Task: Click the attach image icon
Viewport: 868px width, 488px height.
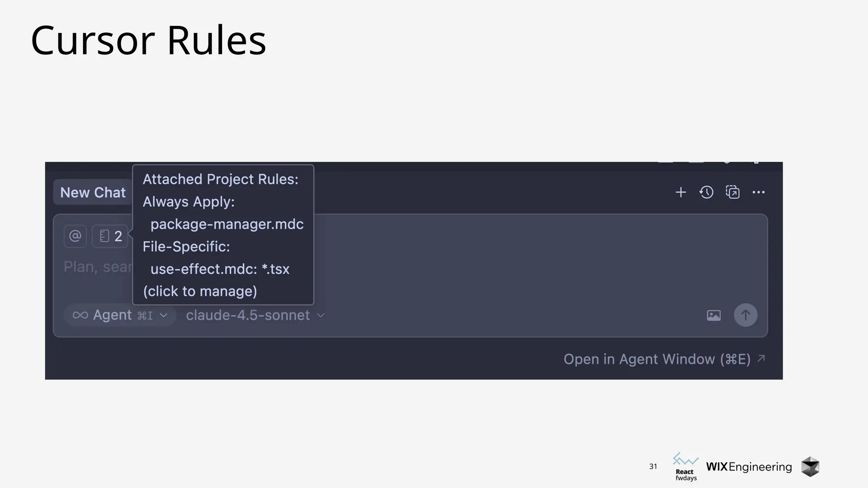Action: [714, 316]
